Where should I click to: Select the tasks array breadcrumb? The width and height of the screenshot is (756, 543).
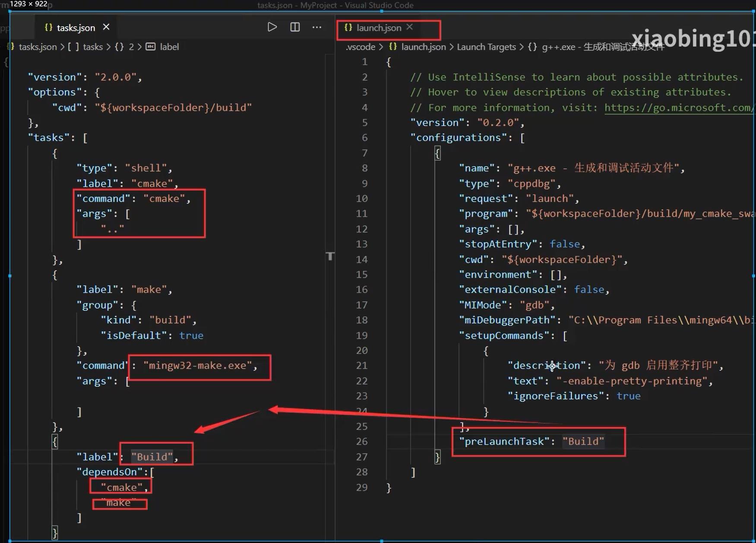93,47
